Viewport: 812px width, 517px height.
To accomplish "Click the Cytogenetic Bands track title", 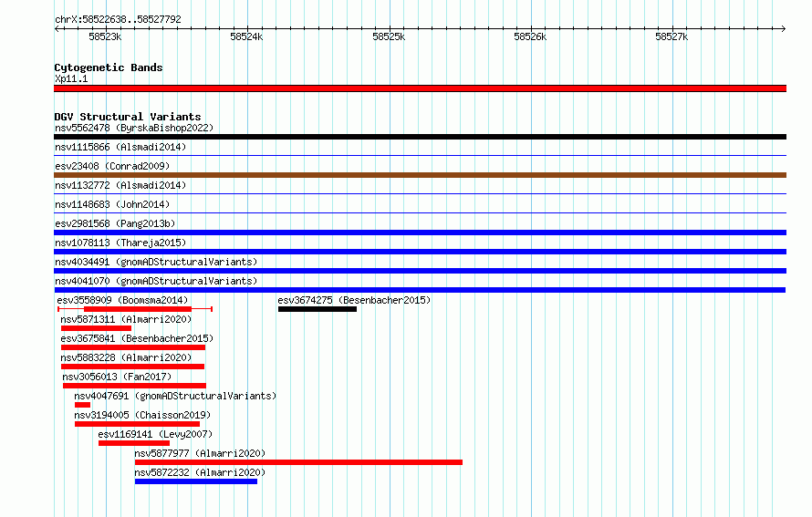I will pyautogui.click(x=109, y=67).
